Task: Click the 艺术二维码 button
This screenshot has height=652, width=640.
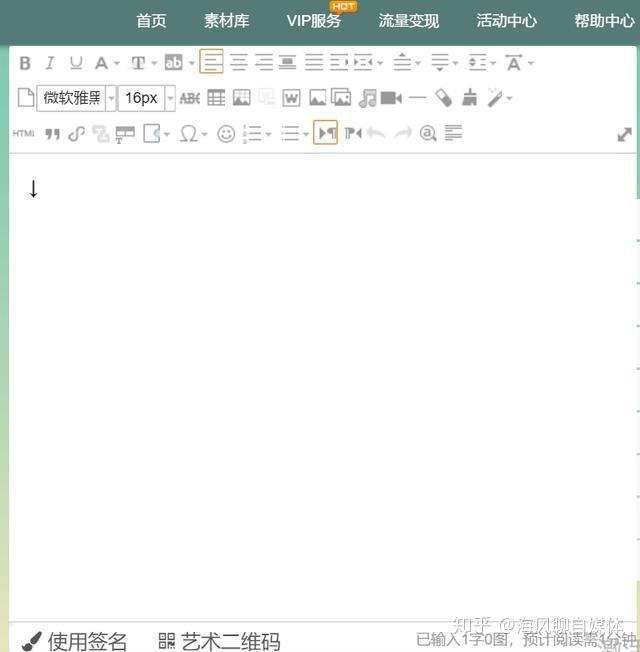Action: 220,641
